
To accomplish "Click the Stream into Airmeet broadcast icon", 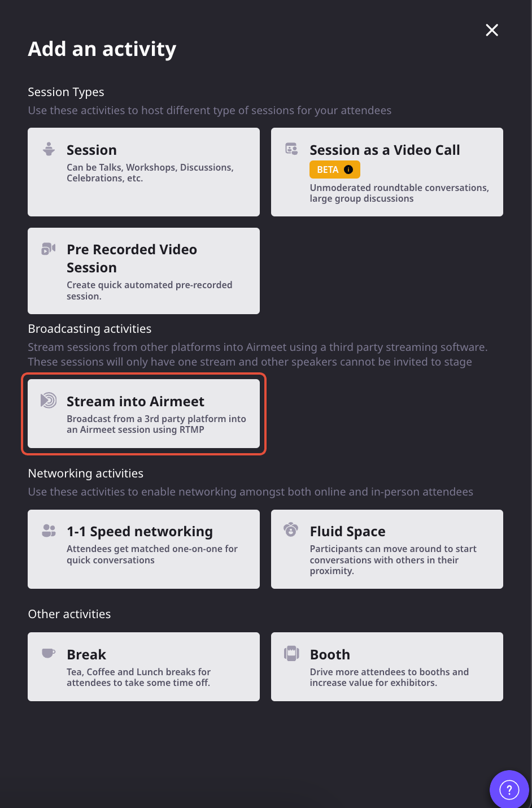I will pyautogui.click(x=49, y=401).
